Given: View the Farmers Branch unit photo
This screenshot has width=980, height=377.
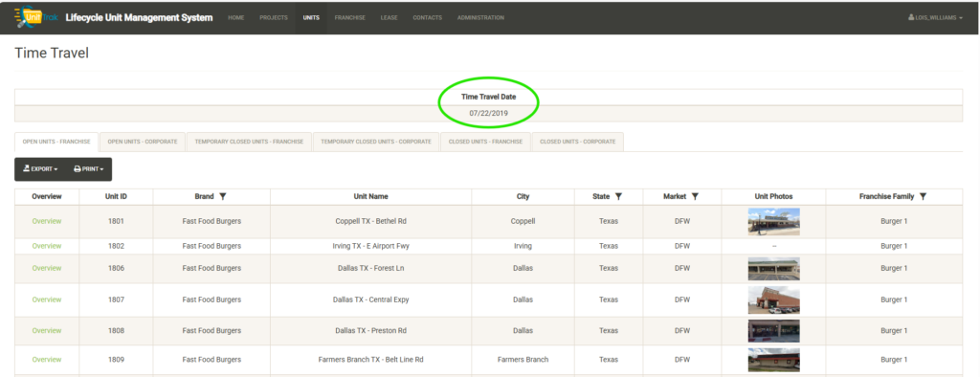Looking at the screenshot, I should [x=773, y=360].
